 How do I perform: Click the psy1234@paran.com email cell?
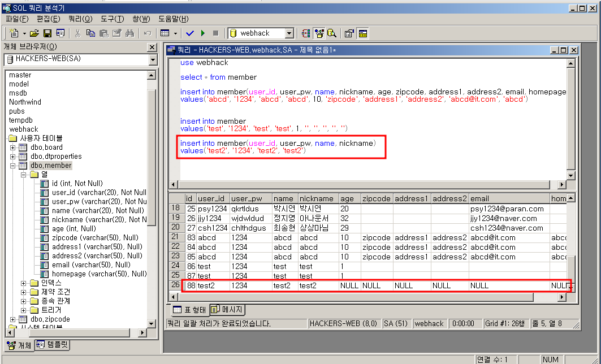509,209
